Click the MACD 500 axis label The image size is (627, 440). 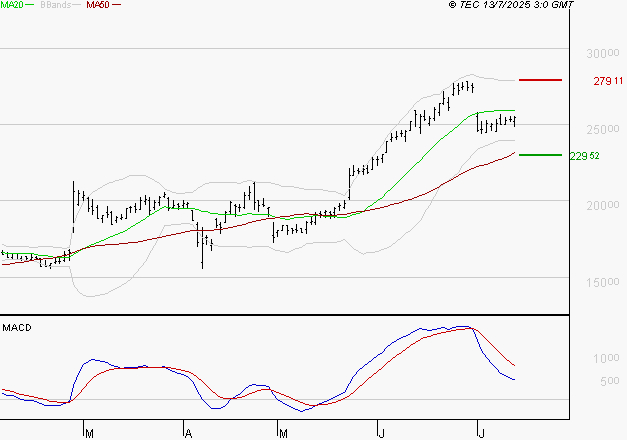[x=610, y=381]
